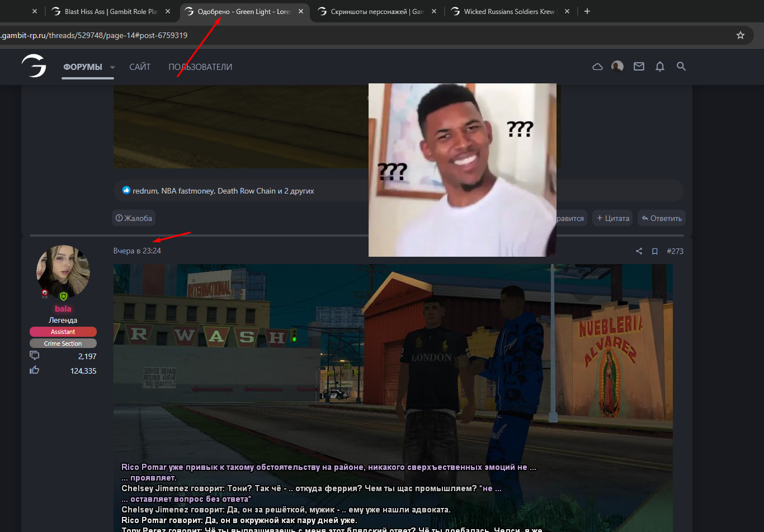Open the САЙТ menu item

click(x=140, y=67)
